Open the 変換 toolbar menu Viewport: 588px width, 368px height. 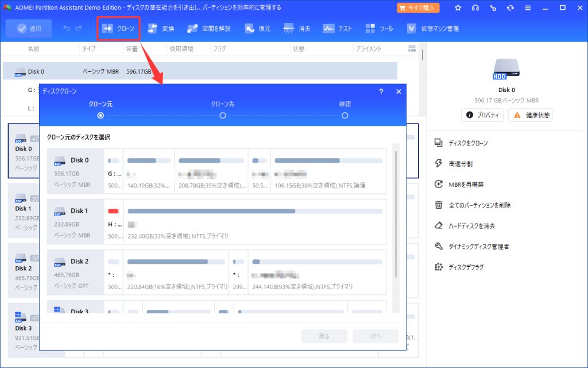point(161,29)
